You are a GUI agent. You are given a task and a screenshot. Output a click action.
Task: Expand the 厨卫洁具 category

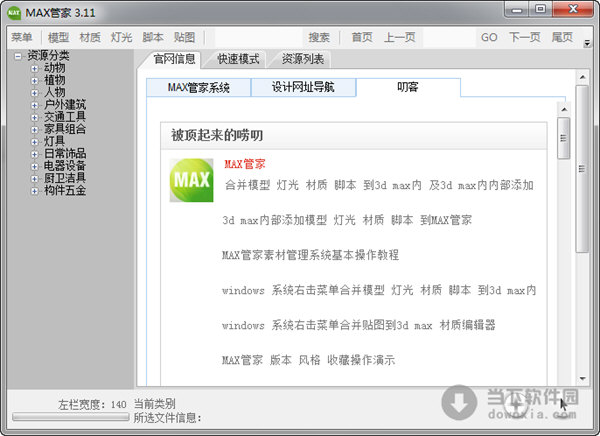34,179
